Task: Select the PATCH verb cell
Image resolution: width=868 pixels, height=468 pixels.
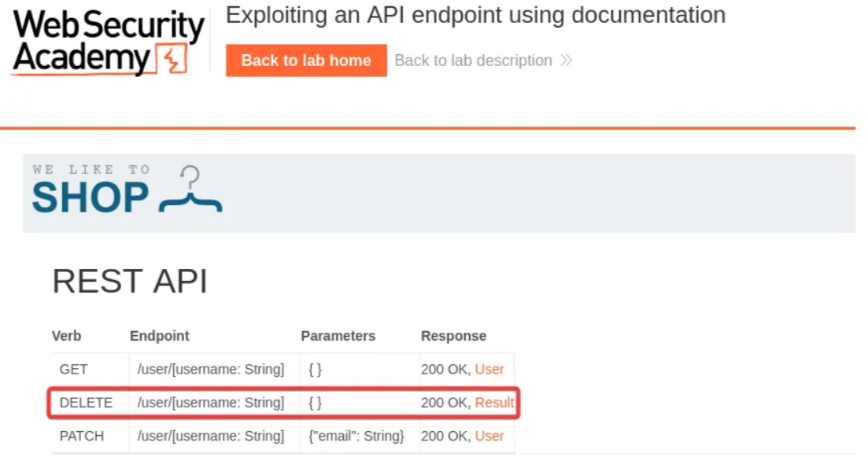Action: coord(81,436)
